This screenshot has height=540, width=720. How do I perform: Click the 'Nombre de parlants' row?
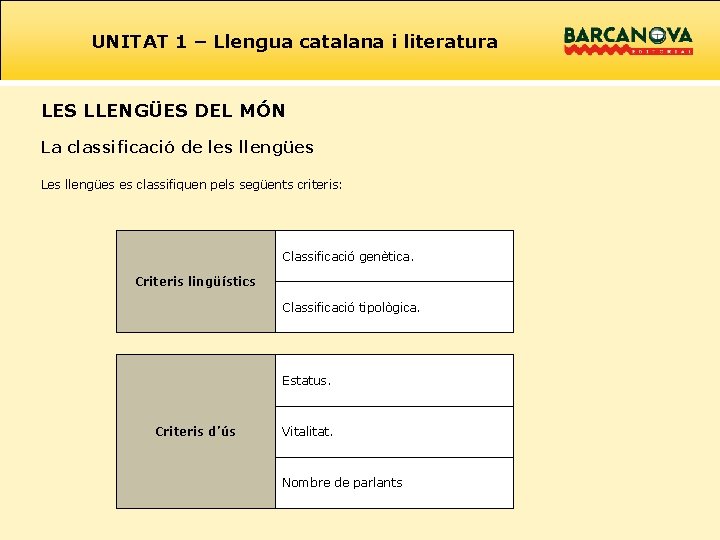point(394,483)
